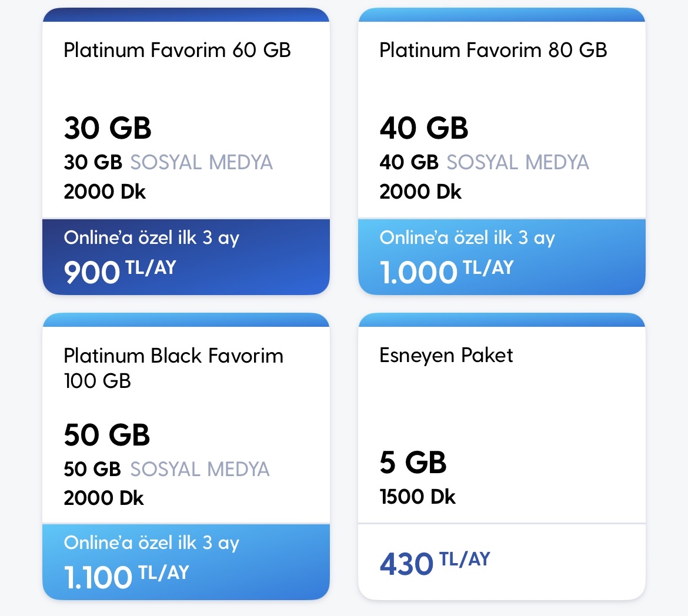
Task: Click 1500 Dk minutes in Esneyen Paket
Action: click(418, 497)
